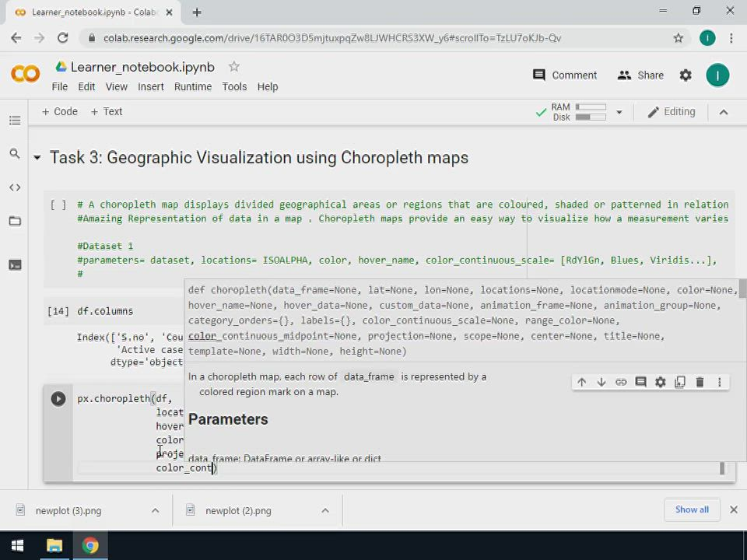Open the Editing mode dropdown
Screen dimensions: 747x560
(x=672, y=111)
